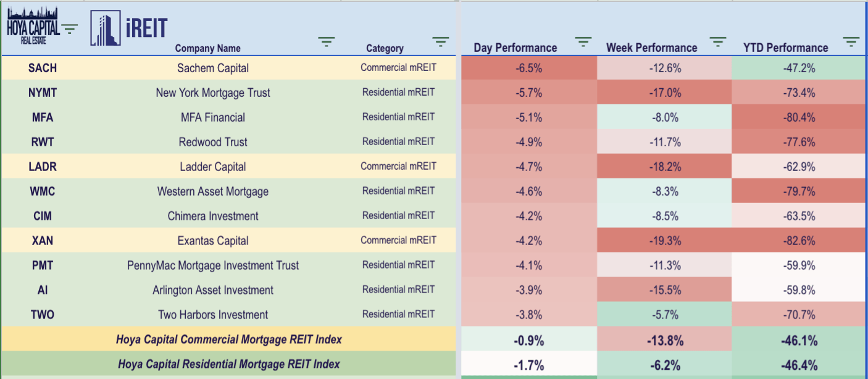Viewport: 868px width, 379px height.
Task: Open the Company Name column filter
Action: click(327, 41)
